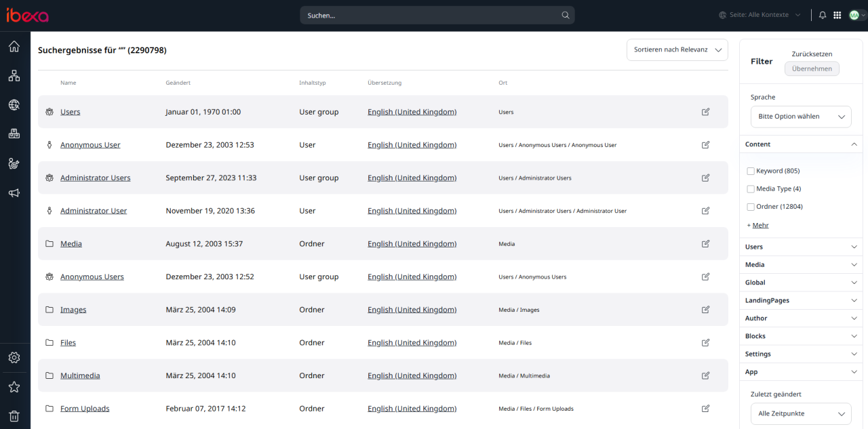Open the Sprache language dropdown

pos(801,117)
